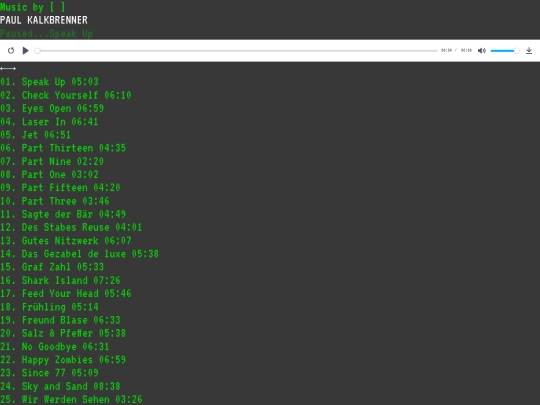The image size is (540, 405).
Task: Click the total duration readout in player
Action: 466,50
